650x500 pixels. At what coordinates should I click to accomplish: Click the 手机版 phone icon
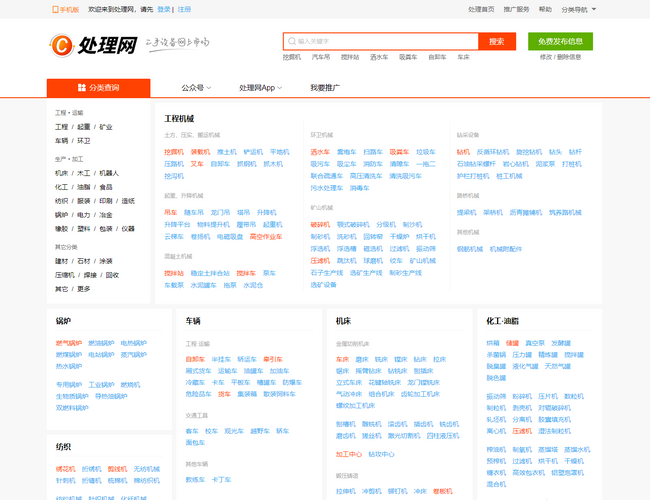pyautogui.click(x=55, y=9)
